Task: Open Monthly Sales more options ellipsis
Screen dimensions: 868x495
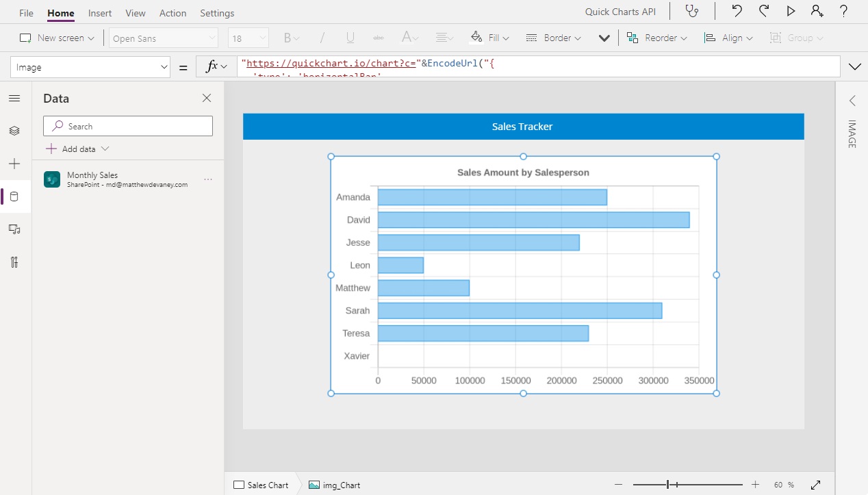Action: 208,179
